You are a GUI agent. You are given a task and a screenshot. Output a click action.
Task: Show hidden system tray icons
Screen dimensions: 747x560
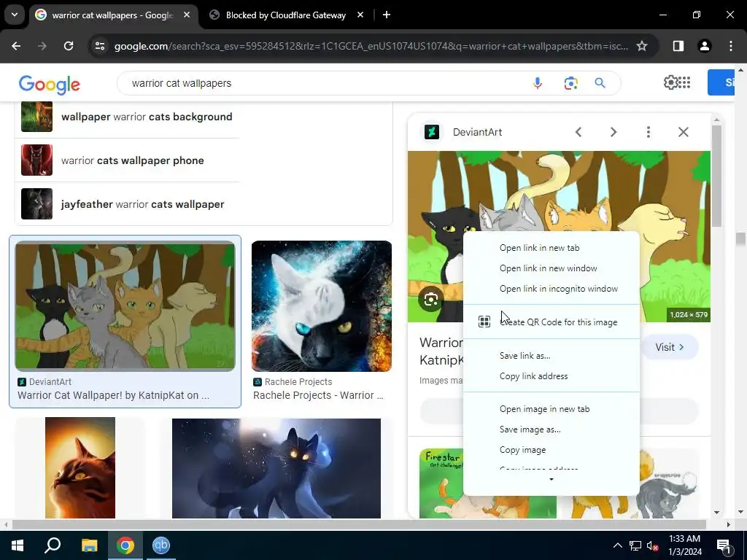coord(617,545)
